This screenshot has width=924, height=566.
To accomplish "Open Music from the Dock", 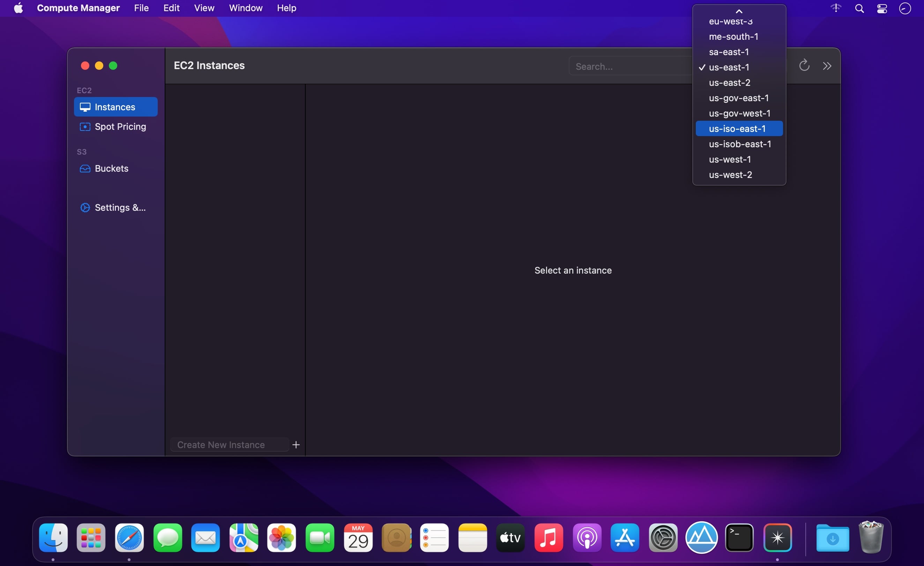I will [549, 538].
